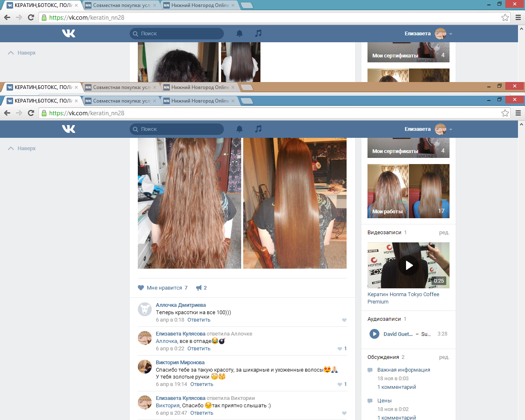The width and height of the screenshot is (525, 420).
Task: Reload the page in the rearmost window
Action: click(31, 17)
